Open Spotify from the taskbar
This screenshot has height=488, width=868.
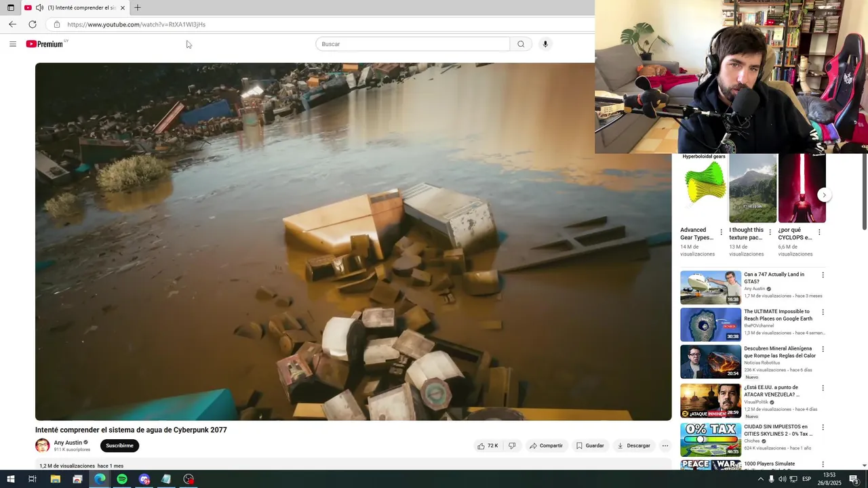[x=122, y=479]
